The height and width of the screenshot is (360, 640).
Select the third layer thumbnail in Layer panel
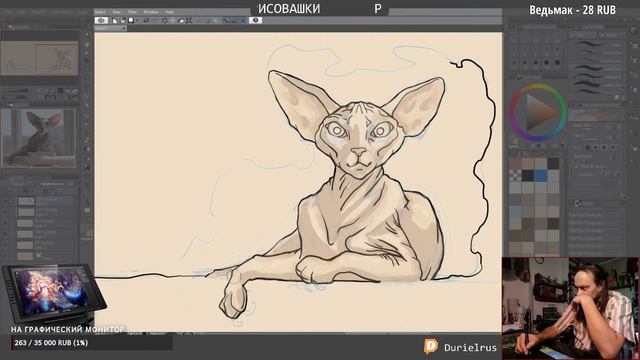tap(25, 223)
